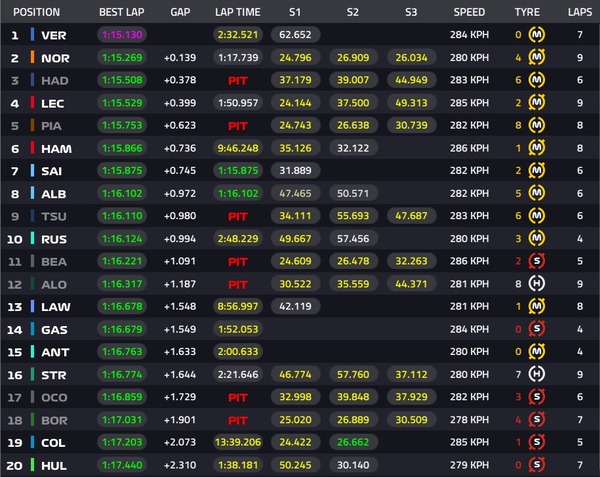The height and width of the screenshot is (477, 600).
Task: Click Leclerc's medium tyre icon
Action: [x=538, y=103]
